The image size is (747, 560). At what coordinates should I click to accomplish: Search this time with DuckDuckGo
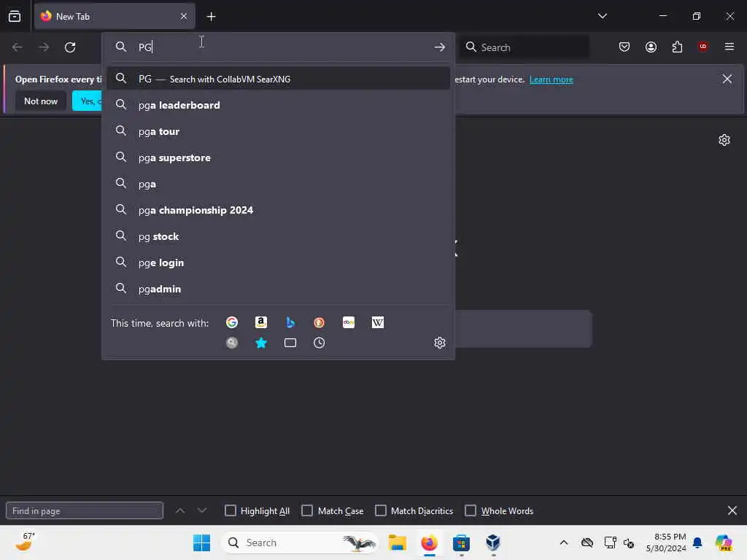[320, 322]
